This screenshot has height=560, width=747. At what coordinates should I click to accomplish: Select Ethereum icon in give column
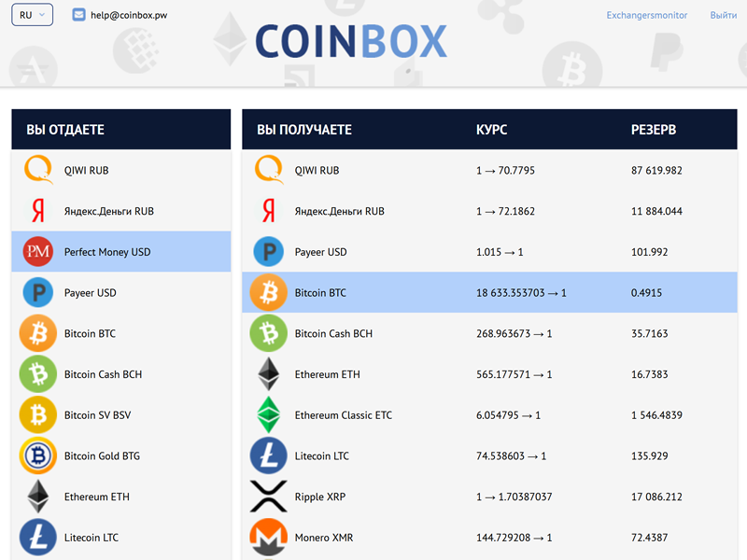38,497
